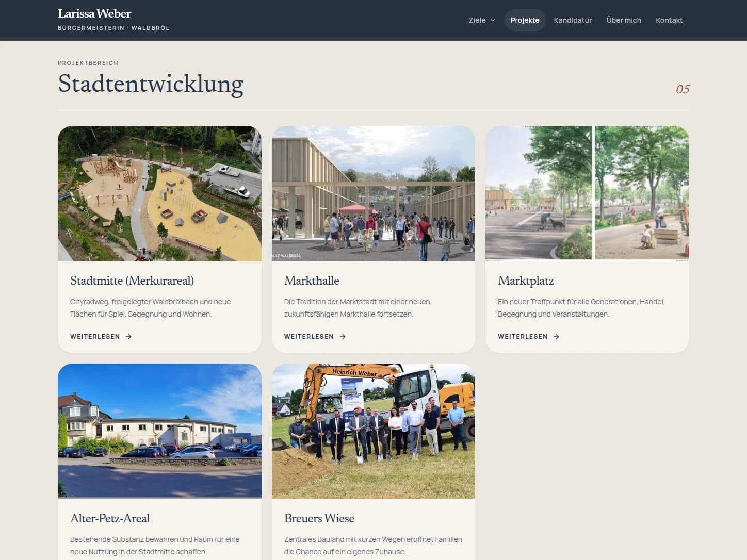
Task: Open the Marktplatz rendering image
Action: coord(587,193)
